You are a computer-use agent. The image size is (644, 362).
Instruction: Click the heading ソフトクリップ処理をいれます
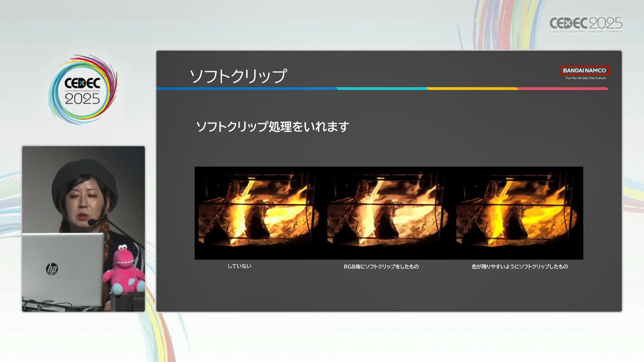pyautogui.click(x=273, y=127)
